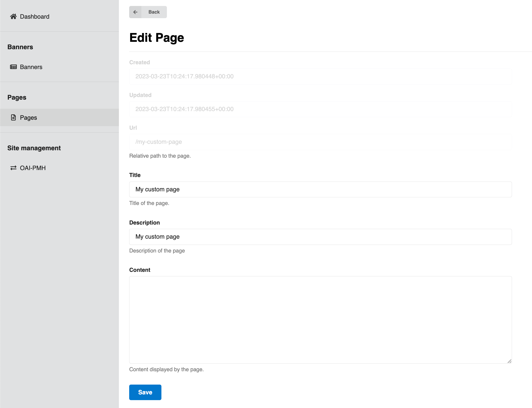Image resolution: width=532 pixels, height=408 pixels.
Task: Click the Pages document icon
Action: [13, 118]
